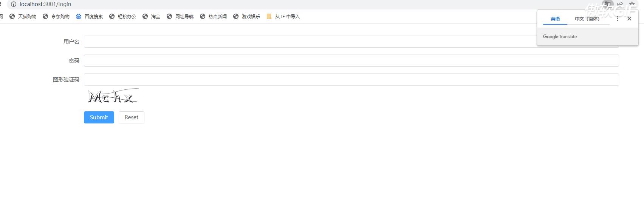Click the globe icon beside 游戏娱乐

(x=236, y=16)
